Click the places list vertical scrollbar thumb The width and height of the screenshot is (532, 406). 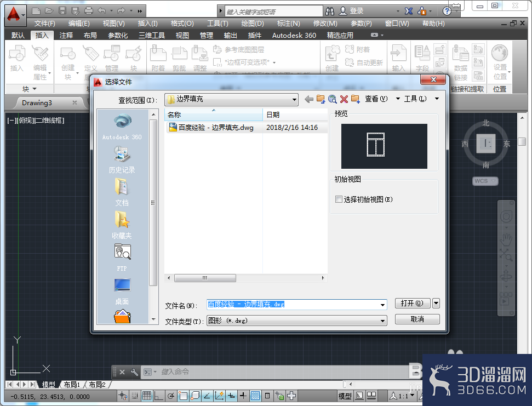[x=153, y=203]
